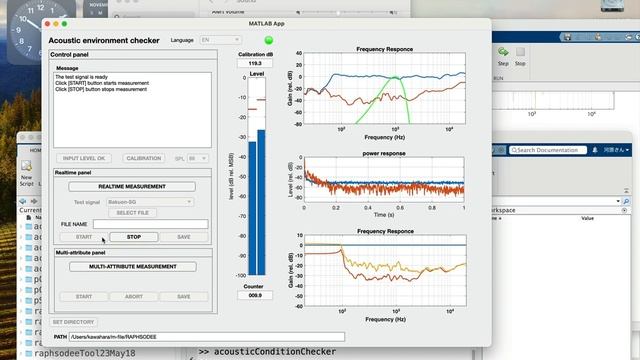The image size is (640, 360).
Task: Select the raphsodeeTool23May18 folder
Action: click(84, 353)
